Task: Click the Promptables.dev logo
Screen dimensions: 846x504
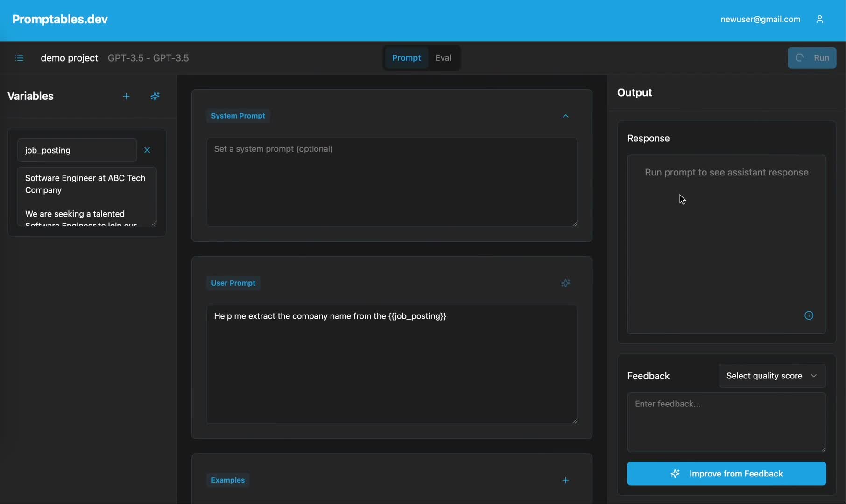Action: tap(59, 19)
